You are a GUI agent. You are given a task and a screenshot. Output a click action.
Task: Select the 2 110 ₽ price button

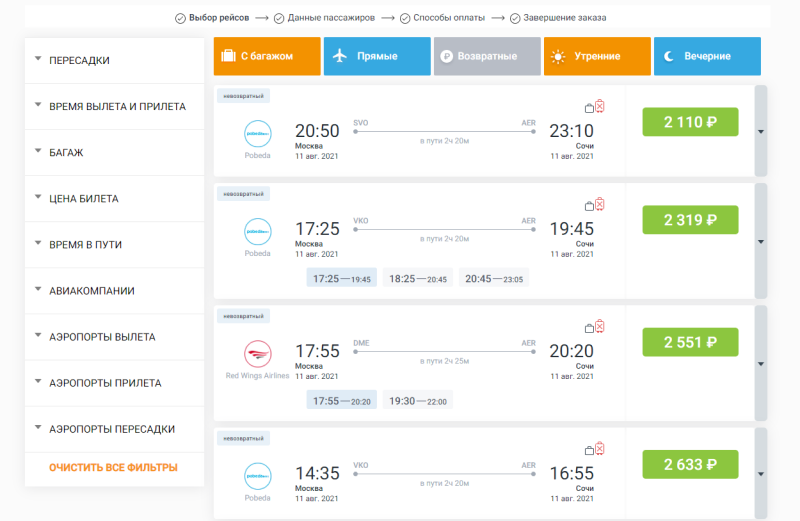pyautogui.click(x=689, y=122)
